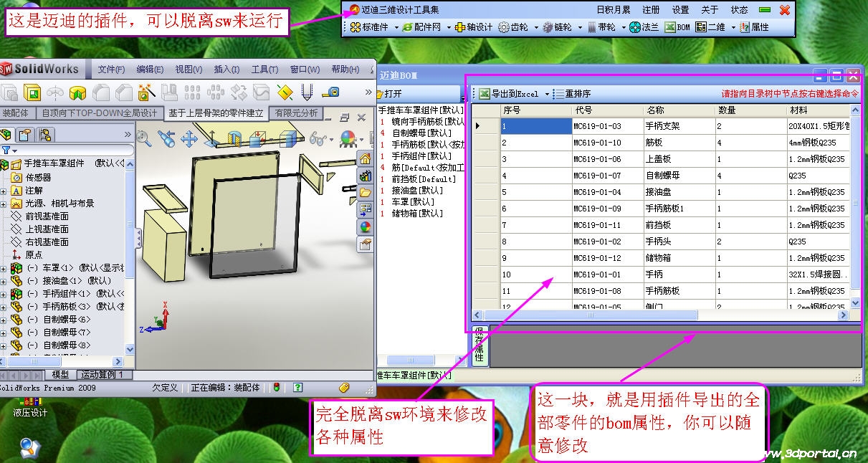Expand the 注解 node in feature tree
Screen dimensions: 868x463
pyautogui.click(x=4, y=191)
